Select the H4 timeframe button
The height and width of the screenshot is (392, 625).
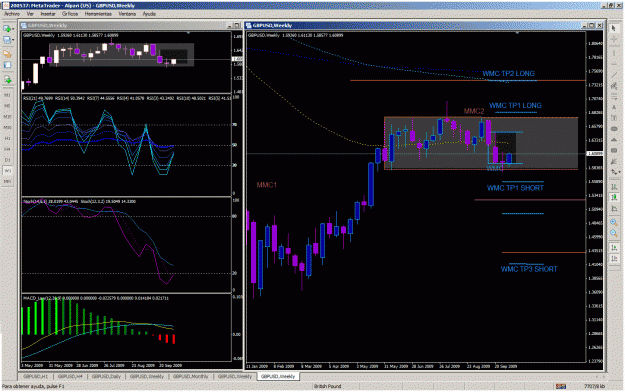[x=7, y=149]
